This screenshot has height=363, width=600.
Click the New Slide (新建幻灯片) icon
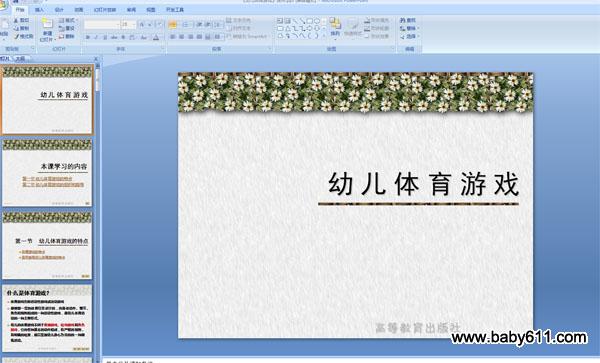click(x=47, y=23)
